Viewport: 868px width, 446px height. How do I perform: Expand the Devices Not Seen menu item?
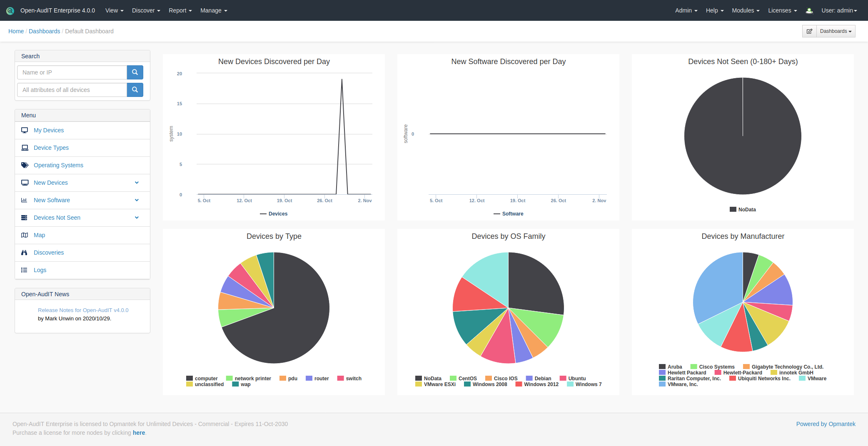[x=137, y=218]
